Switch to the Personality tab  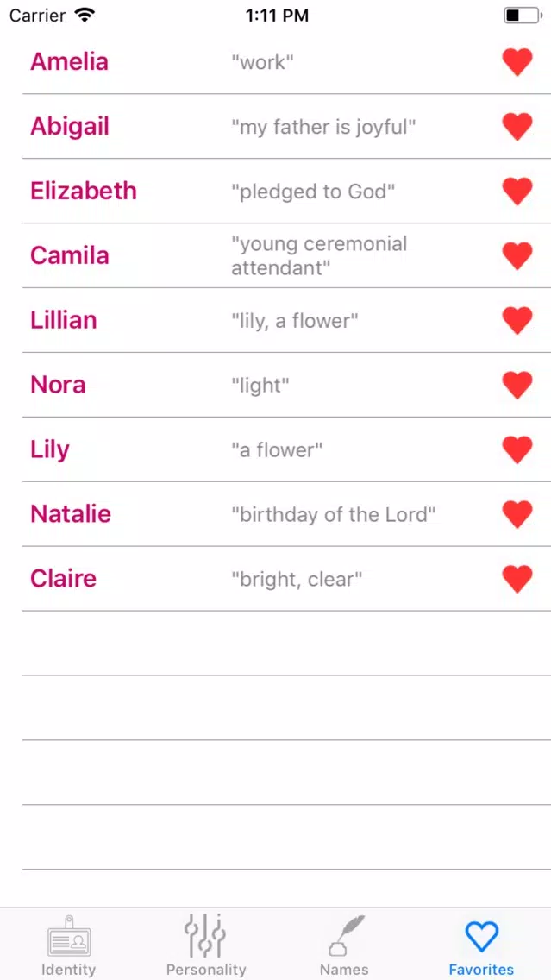click(206, 945)
